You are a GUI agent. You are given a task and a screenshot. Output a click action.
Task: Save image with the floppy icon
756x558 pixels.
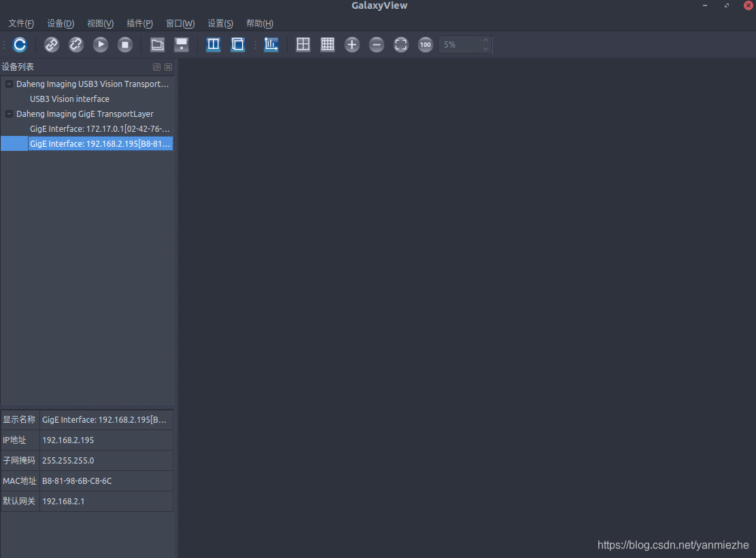(182, 44)
